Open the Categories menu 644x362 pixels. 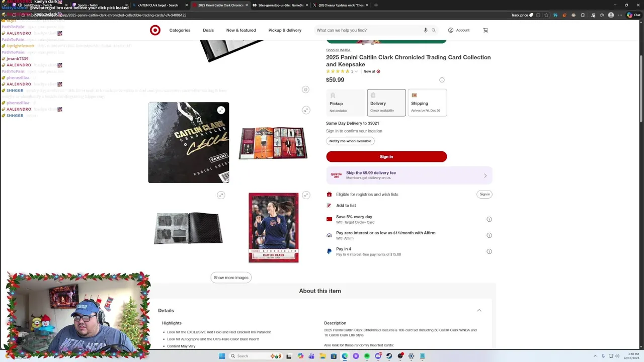(x=180, y=30)
